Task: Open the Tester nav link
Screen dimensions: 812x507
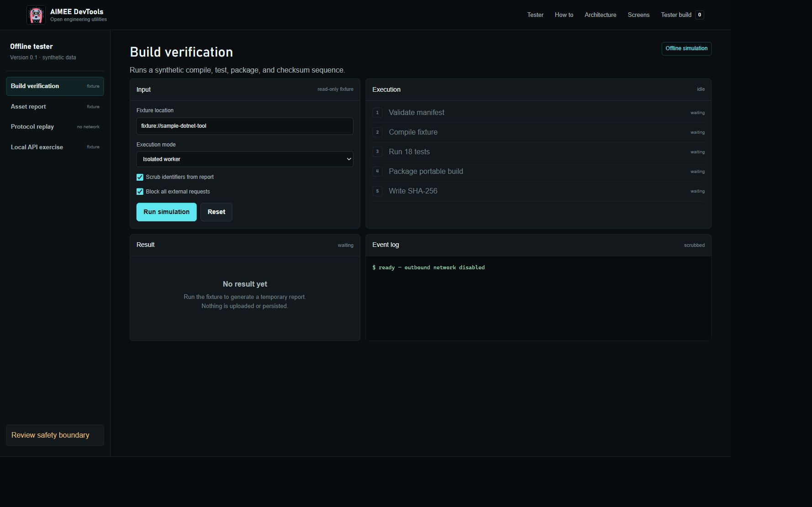Action: point(535,15)
